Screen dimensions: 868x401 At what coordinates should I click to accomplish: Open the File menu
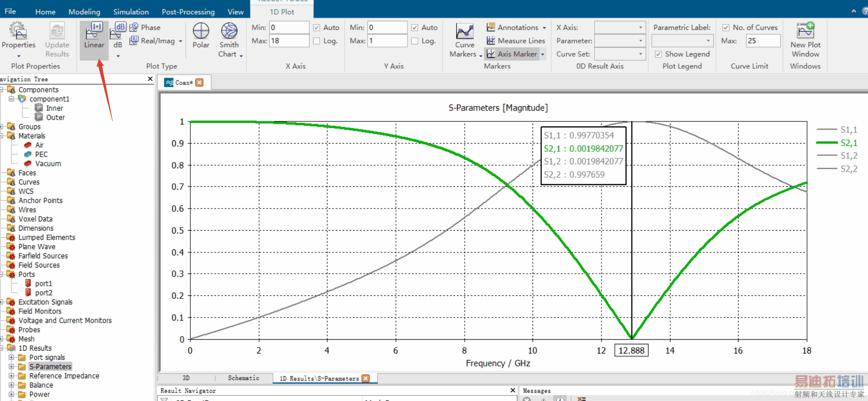coord(10,12)
